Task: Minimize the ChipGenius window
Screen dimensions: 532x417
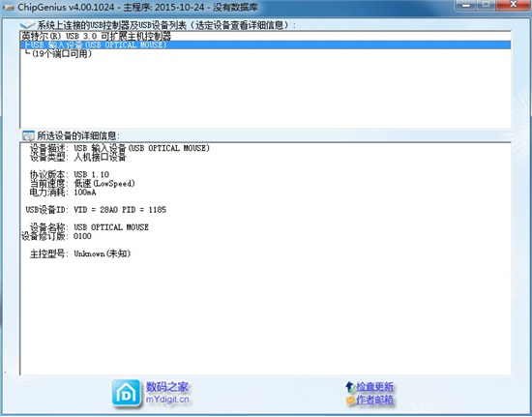Action: pyautogui.click(x=466, y=5)
